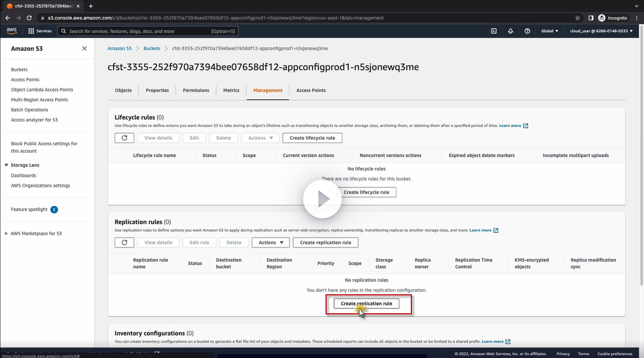644x358 pixels.
Task: Click Learn more link for Lifecycle rules
Action: [x=510, y=126]
